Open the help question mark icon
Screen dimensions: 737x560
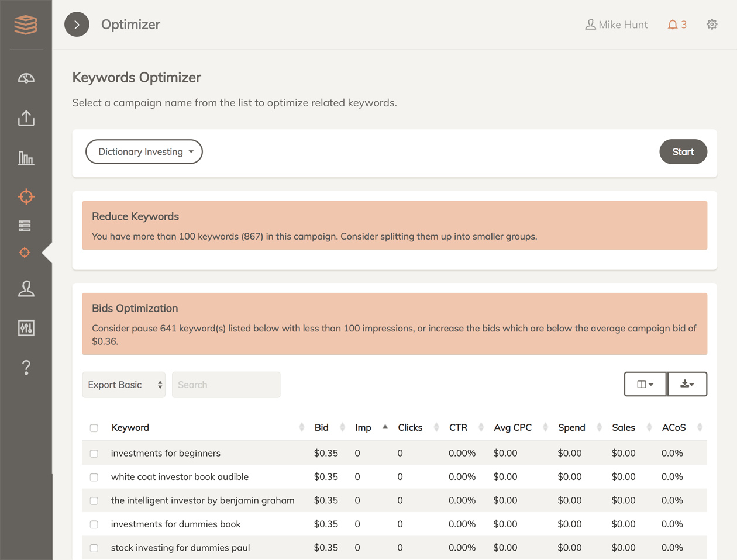26,368
